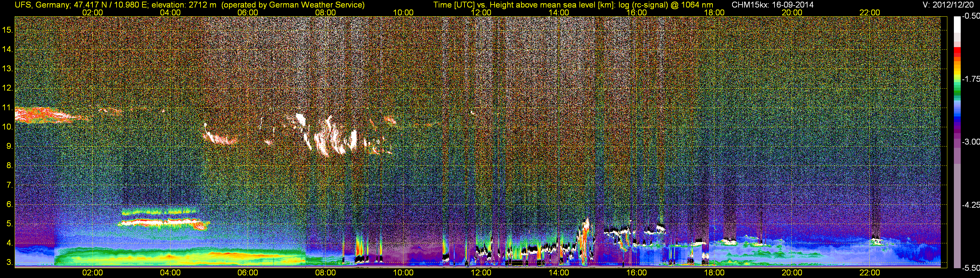Click the top axis time label 22:00
This screenshot has height=278, width=980.
pyautogui.click(x=870, y=12)
